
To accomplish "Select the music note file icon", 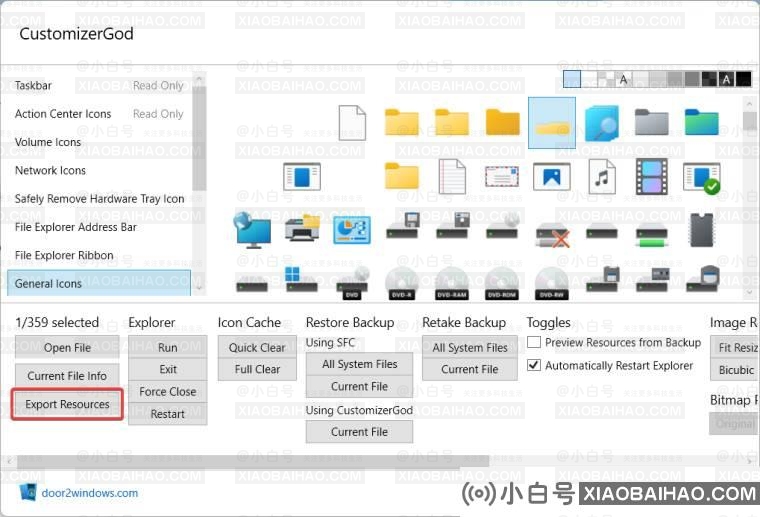I will tap(602, 176).
